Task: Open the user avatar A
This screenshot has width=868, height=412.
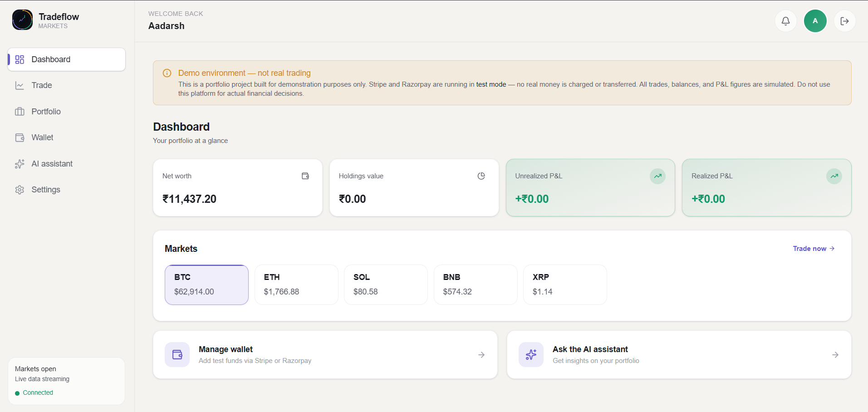Action: coord(815,21)
